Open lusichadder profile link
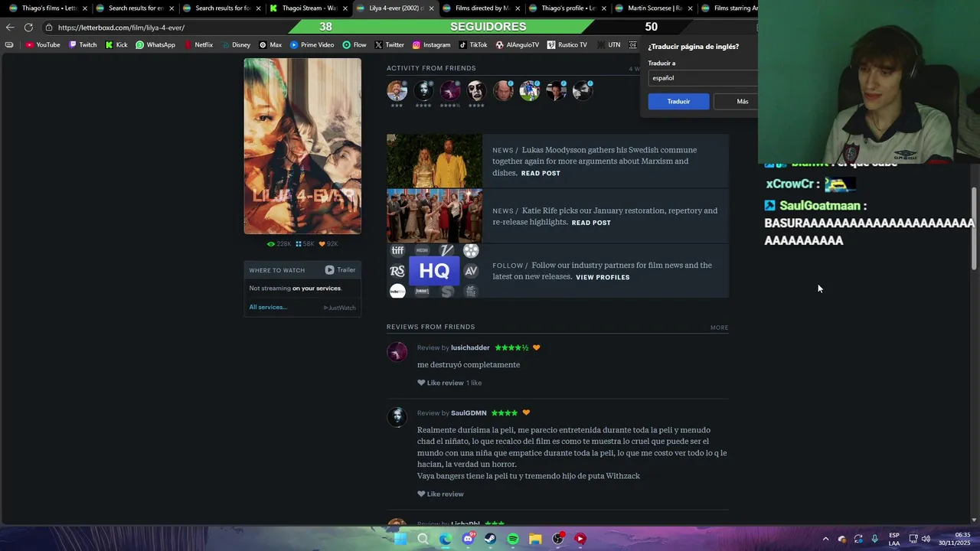Viewport: 980px width, 551px height. point(470,348)
